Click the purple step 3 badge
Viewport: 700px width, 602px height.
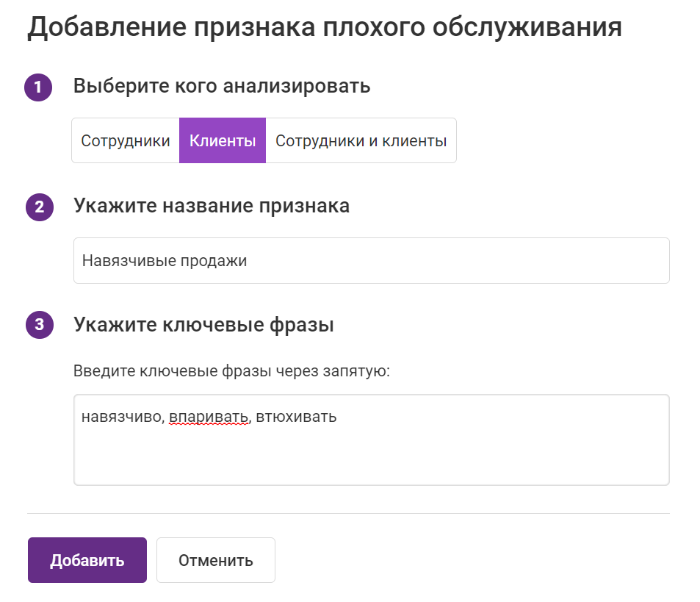[39, 325]
